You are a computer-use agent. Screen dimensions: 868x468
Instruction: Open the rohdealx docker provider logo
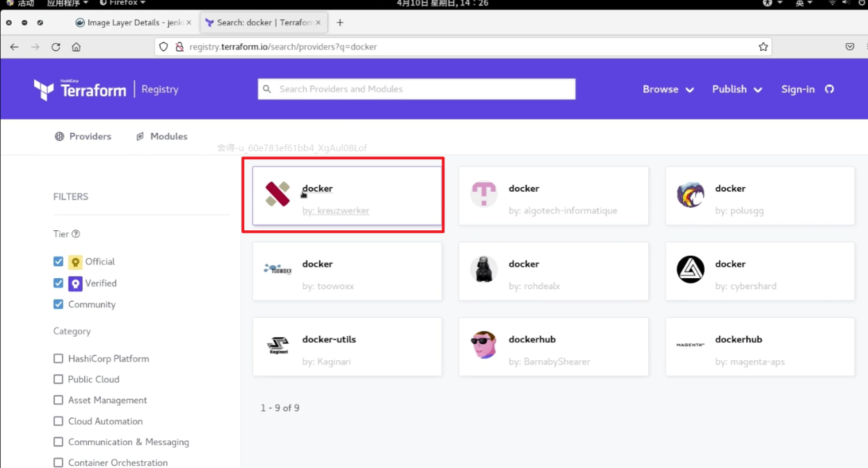point(483,269)
